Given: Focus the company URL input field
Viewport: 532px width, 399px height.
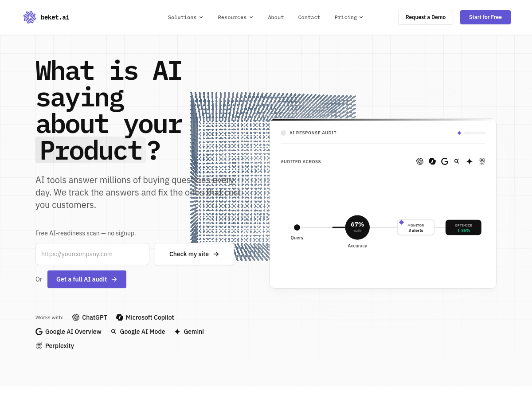Looking at the screenshot, I should pyautogui.click(x=92, y=254).
